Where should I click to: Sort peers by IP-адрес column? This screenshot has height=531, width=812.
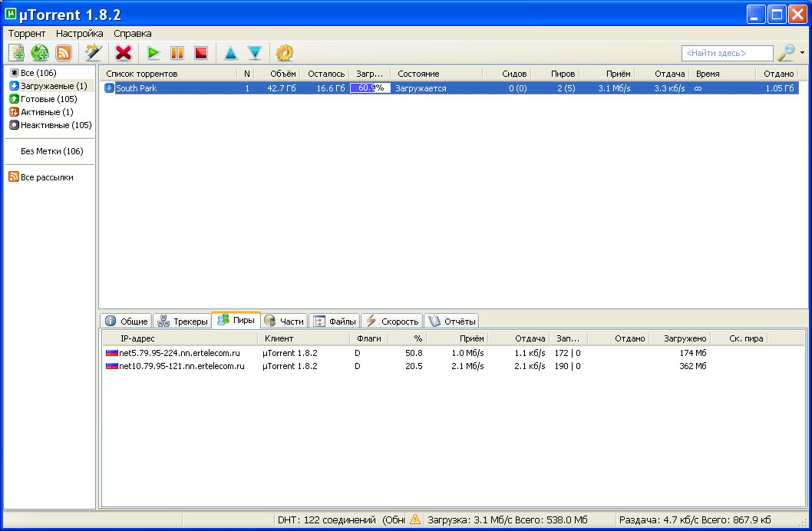pos(180,338)
